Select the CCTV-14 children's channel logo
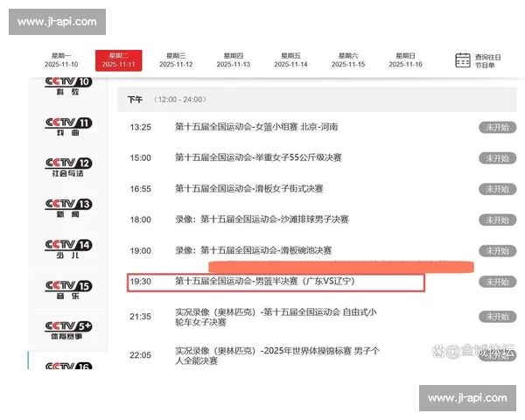Viewport: 525px width, 420px height. tap(67, 248)
